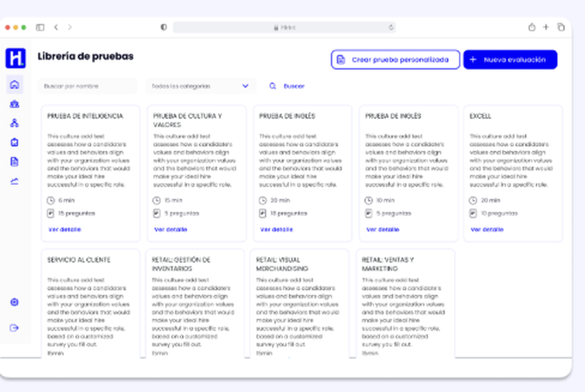The height and width of the screenshot is (392, 585).
Task: Open the document icon in the sidebar
Action: [15, 161]
